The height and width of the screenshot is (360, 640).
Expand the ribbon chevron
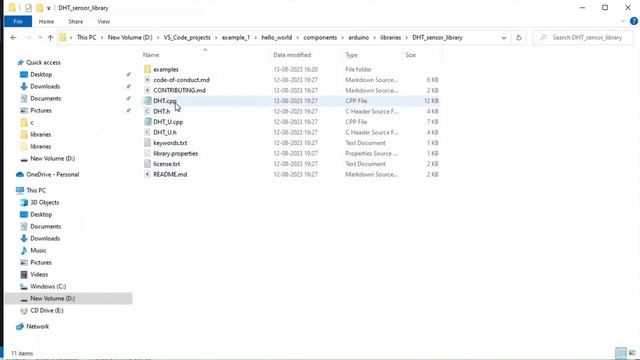pyautogui.click(x=623, y=22)
